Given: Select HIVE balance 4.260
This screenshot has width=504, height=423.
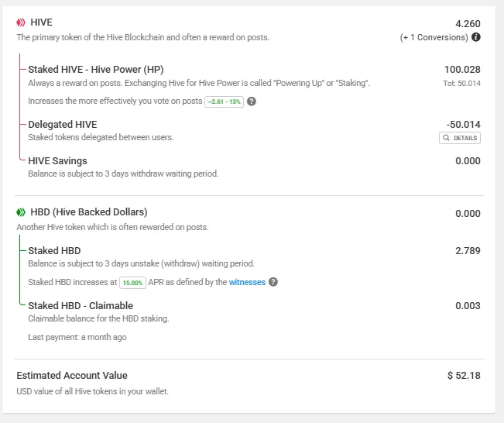Looking at the screenshot, I should click(x=468, y=24).
